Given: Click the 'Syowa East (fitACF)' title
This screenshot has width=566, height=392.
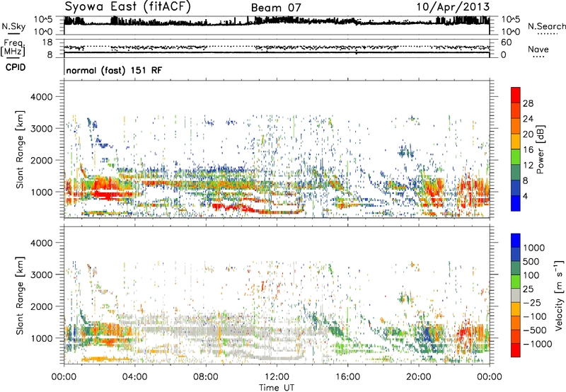Looking at the screenshot, I should click(127, 7).
